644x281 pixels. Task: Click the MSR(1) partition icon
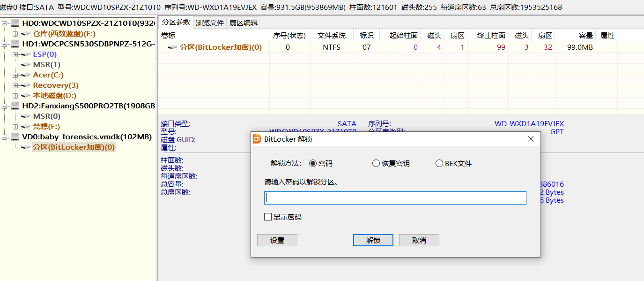coord(26,64)
